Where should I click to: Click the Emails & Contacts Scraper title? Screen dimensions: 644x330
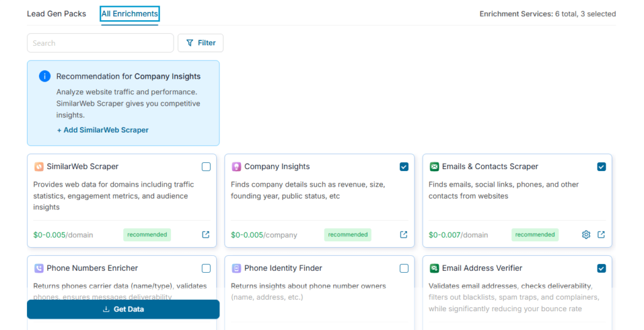[490, 167]
